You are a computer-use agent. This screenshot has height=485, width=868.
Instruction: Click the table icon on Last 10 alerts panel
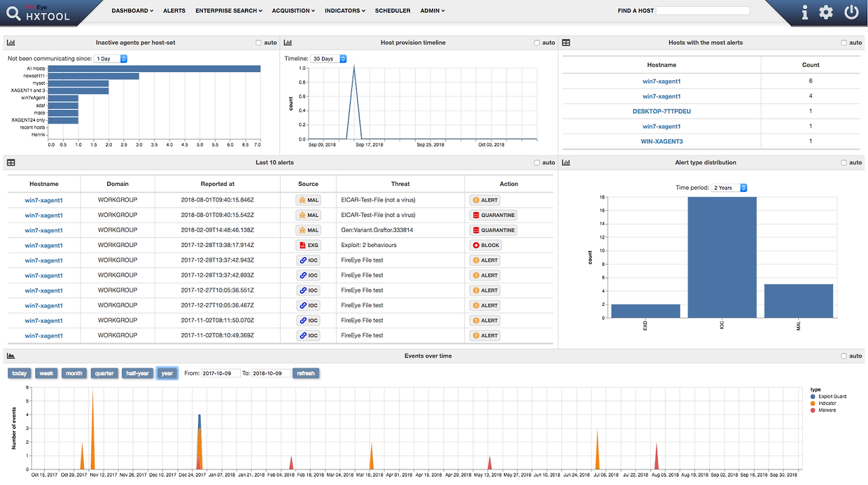pyautogui.click(x=9, y=162)
